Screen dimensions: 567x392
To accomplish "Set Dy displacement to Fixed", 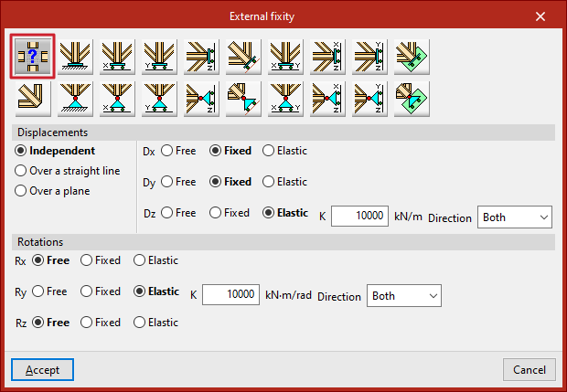I will [x=230, y=182].
